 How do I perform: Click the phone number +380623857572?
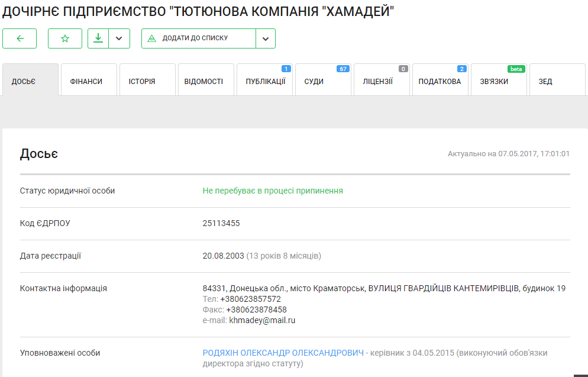(250, 299)
